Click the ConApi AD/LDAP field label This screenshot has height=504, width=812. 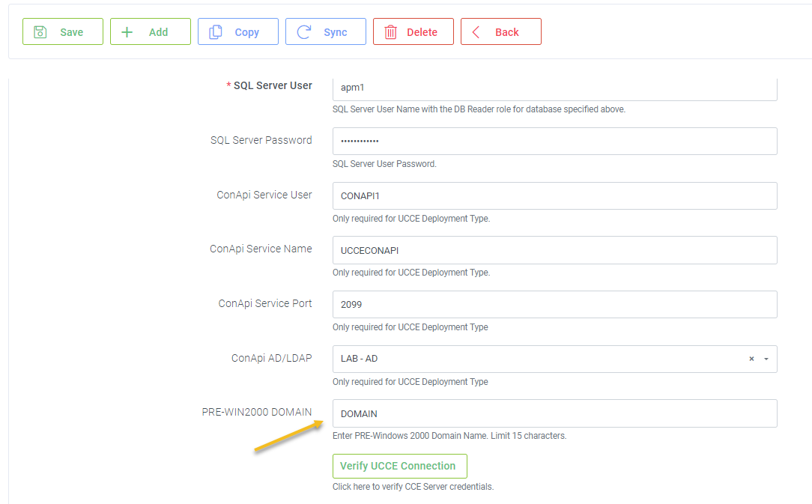(271, 358)
